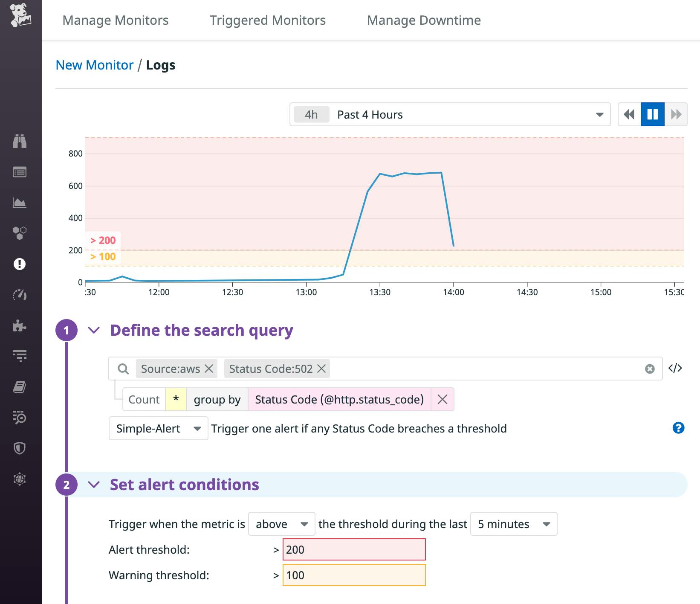This screenshot has width=700, height=604.
Task: Edit the Alert threshold value 200
Action: 354,550
